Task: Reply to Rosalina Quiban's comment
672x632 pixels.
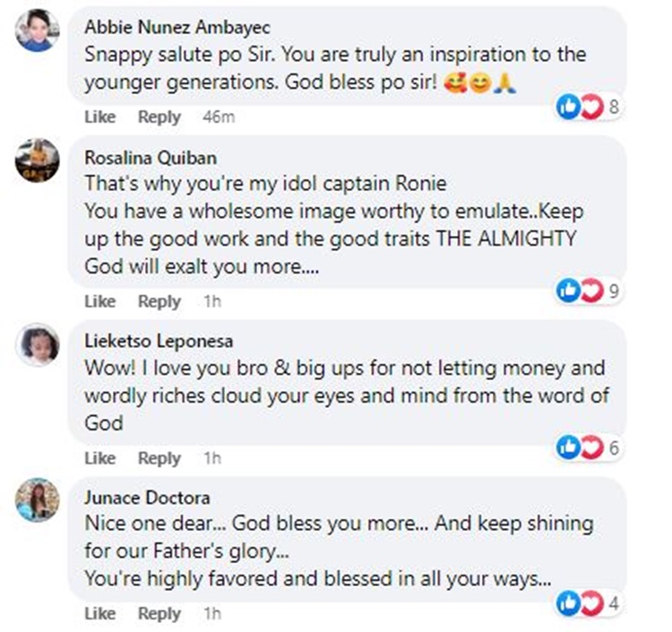Action: [x=159, y=302]
